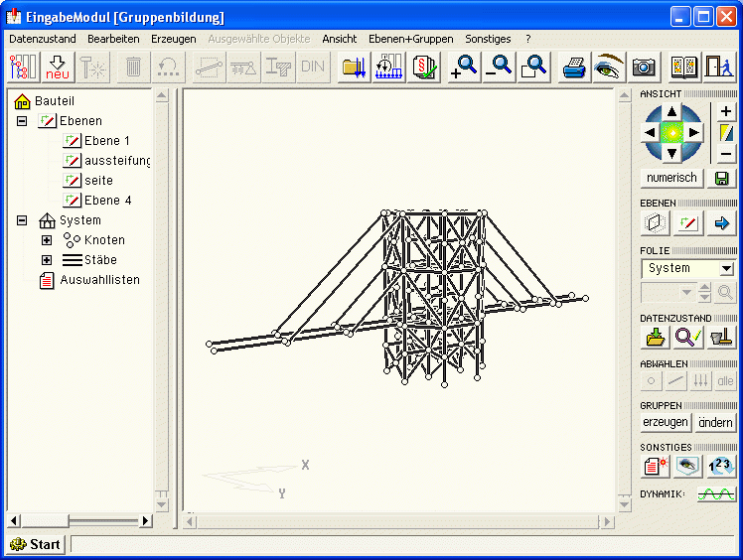Save the view with the floppy disk icon

722,178
